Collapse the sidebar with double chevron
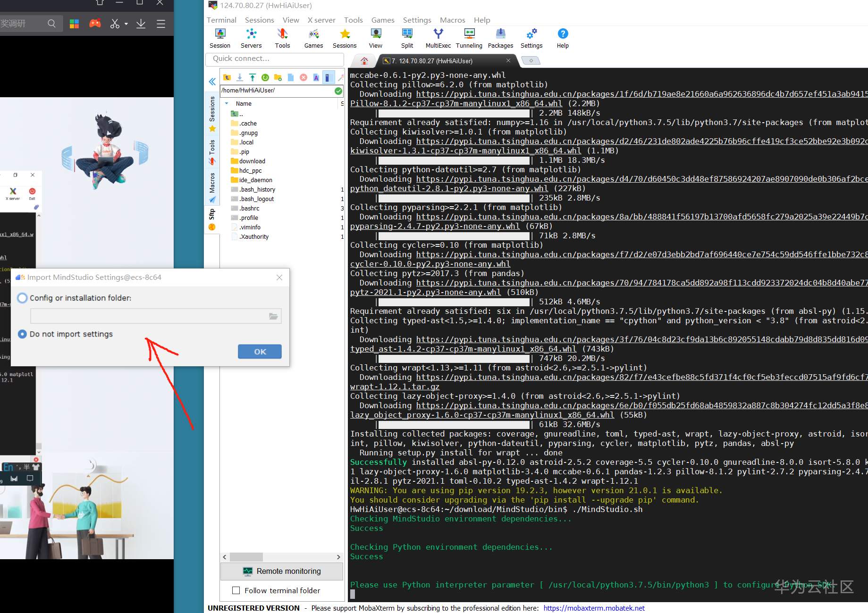 212,82
